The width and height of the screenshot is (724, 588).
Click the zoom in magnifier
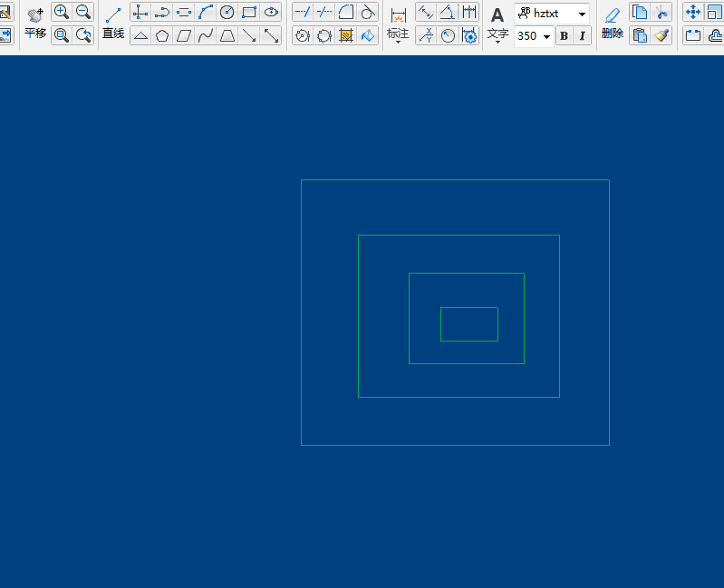point(62,12)
